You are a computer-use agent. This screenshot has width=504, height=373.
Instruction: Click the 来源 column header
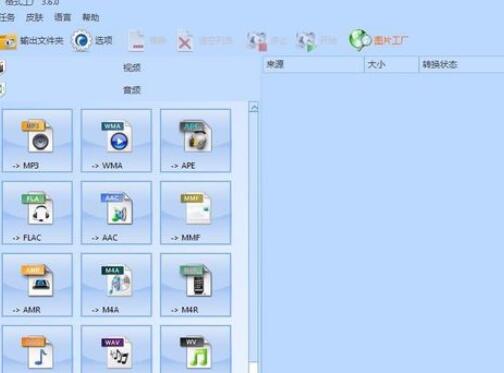coord(314,64)
